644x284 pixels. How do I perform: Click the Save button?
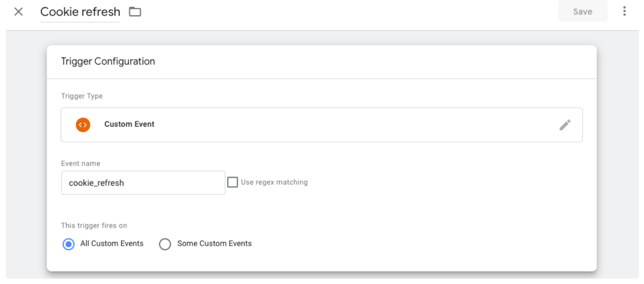[582, 12]
